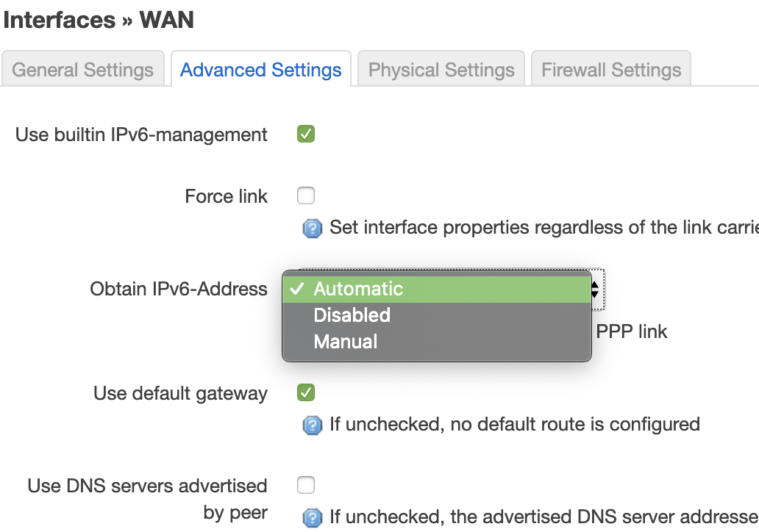Click the Interfaces » WAN heading

point(99,20)
